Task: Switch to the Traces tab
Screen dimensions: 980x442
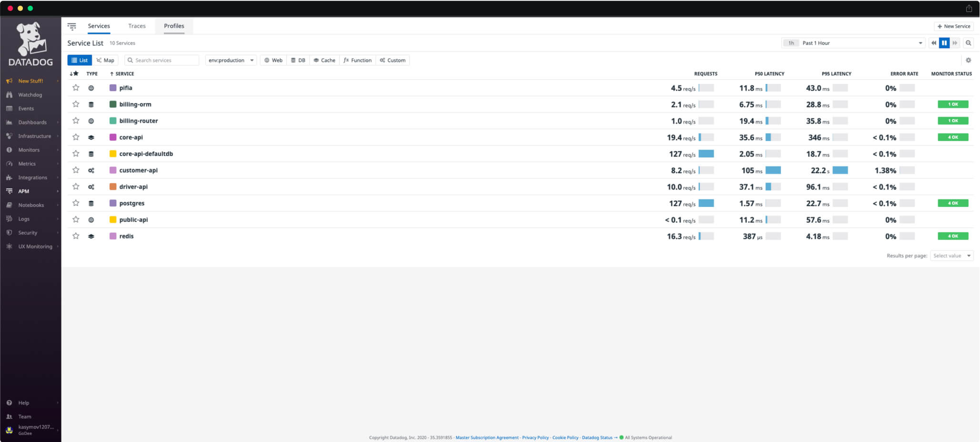Action: coord(137,26)
